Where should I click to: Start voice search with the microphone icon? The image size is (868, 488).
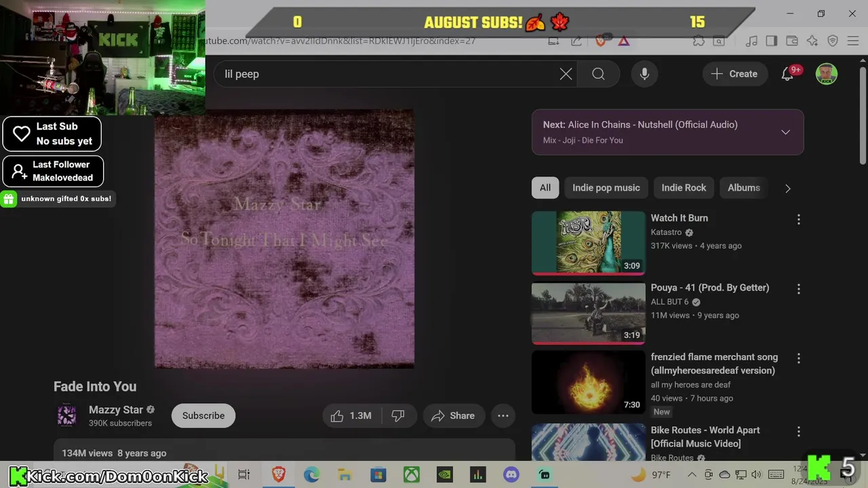644,74
